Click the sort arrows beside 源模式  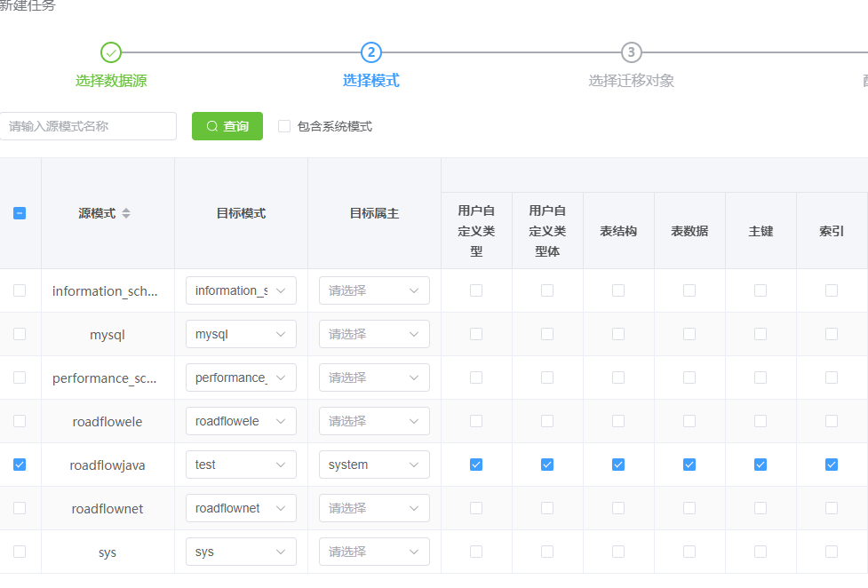click(126, 213)
